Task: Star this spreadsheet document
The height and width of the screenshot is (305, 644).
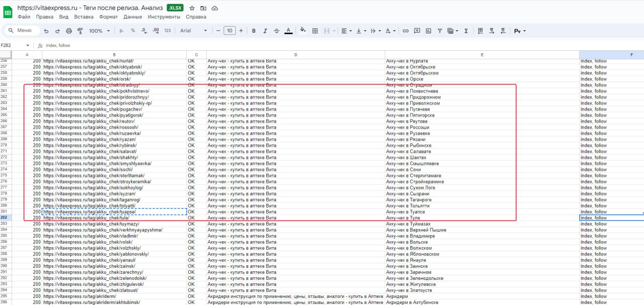Action: [192, 8]
